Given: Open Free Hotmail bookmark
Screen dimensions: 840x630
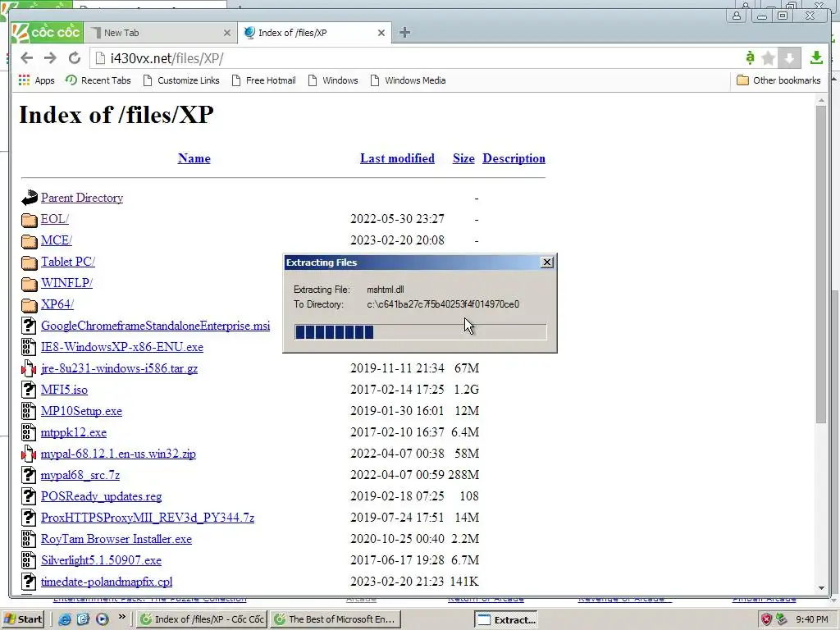Looking at the screenshot, I should [263, 80].
